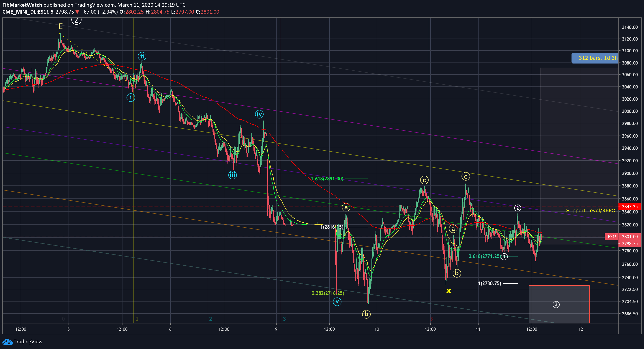Image resolution: width=644 pixels, height=349 pixels.
Task: Click date 6 on the time axis
Action: (170, 329)
